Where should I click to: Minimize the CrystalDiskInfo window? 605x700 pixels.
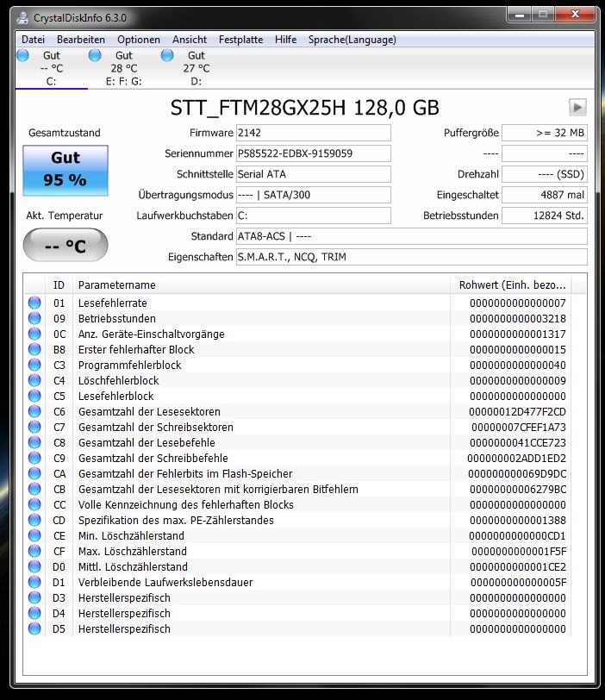[519, 16]
